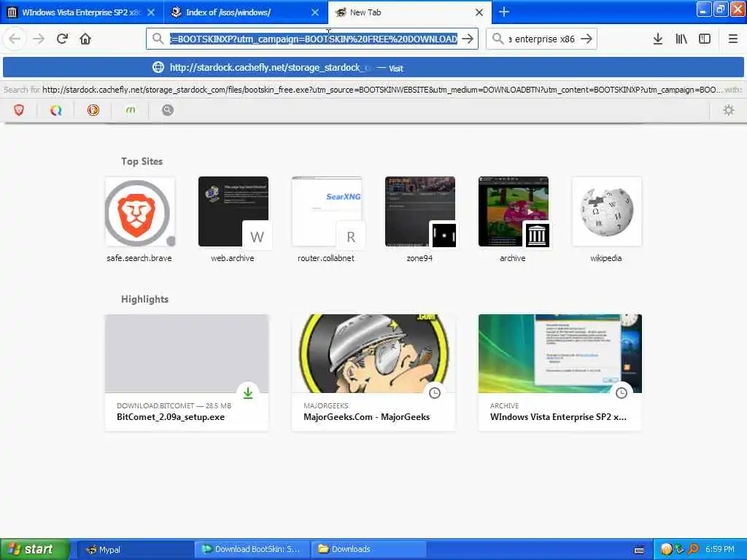Click the 'enterprise x86' search field
Screen dimensions: 747x560
(x=542, y=39)
